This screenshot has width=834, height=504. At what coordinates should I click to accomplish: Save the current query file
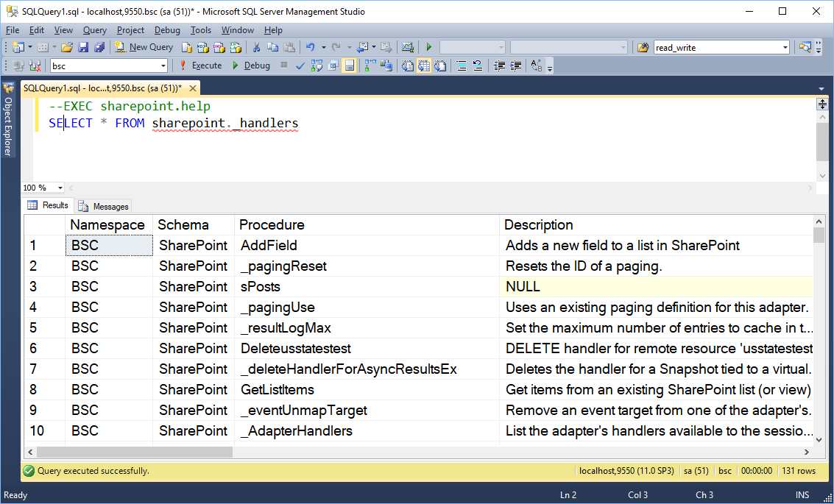pos(83,47)
